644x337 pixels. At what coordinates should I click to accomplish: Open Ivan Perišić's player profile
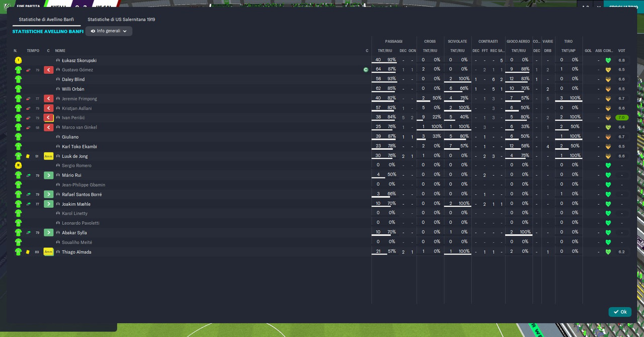[x=73, y=118]
